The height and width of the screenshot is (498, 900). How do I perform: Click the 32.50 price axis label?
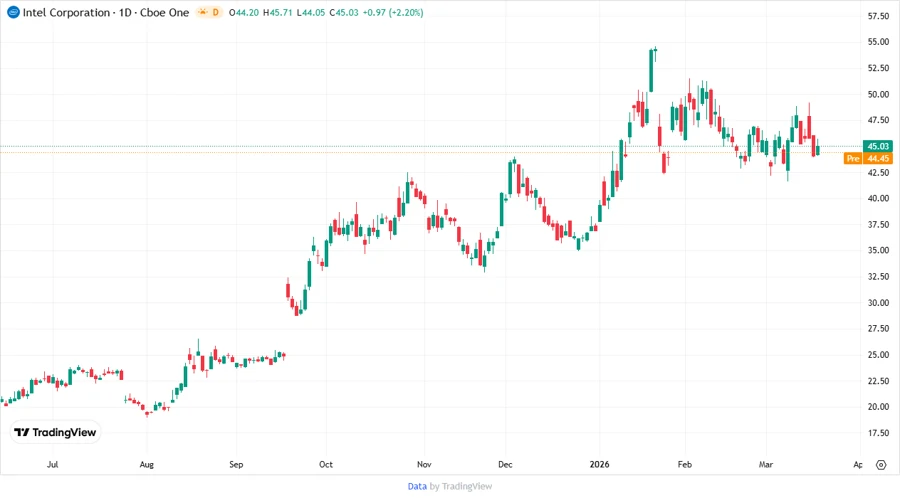(878, 277)
